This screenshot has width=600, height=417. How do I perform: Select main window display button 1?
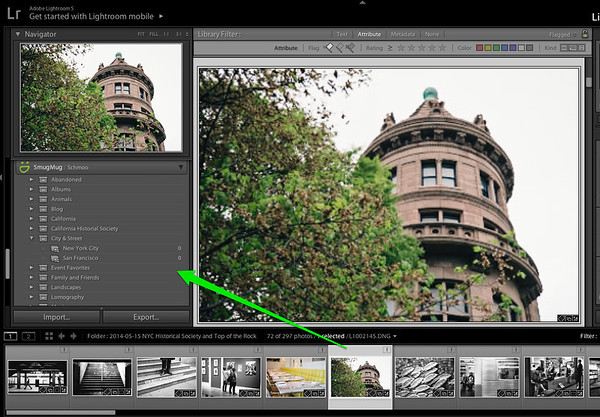[x=10, y=336]
